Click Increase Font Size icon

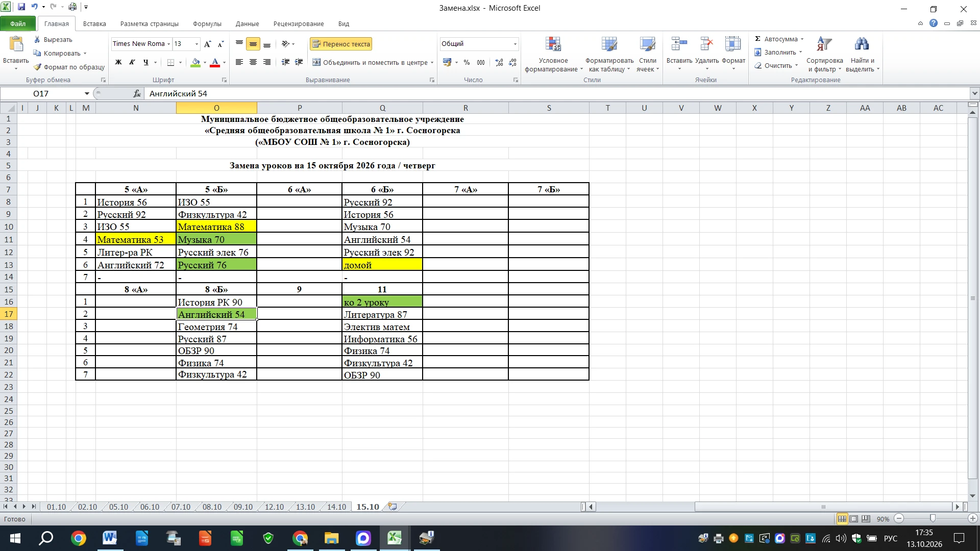point(207,44)
